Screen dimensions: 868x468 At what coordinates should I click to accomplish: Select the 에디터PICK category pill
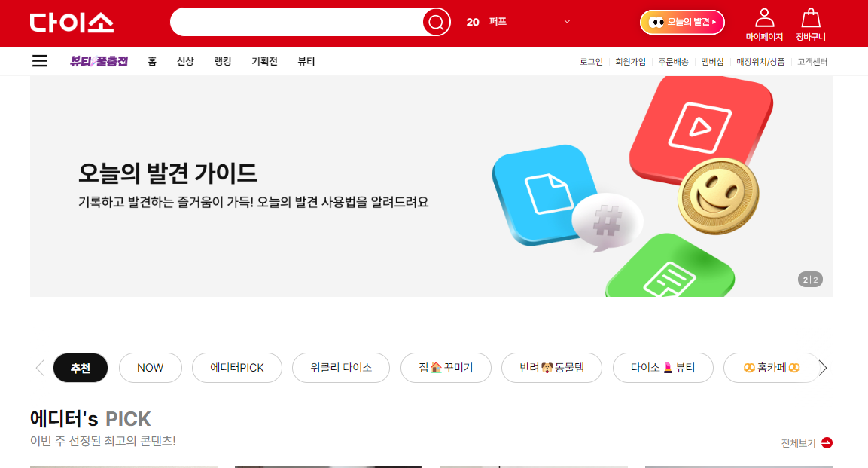[x=236, y=367]
